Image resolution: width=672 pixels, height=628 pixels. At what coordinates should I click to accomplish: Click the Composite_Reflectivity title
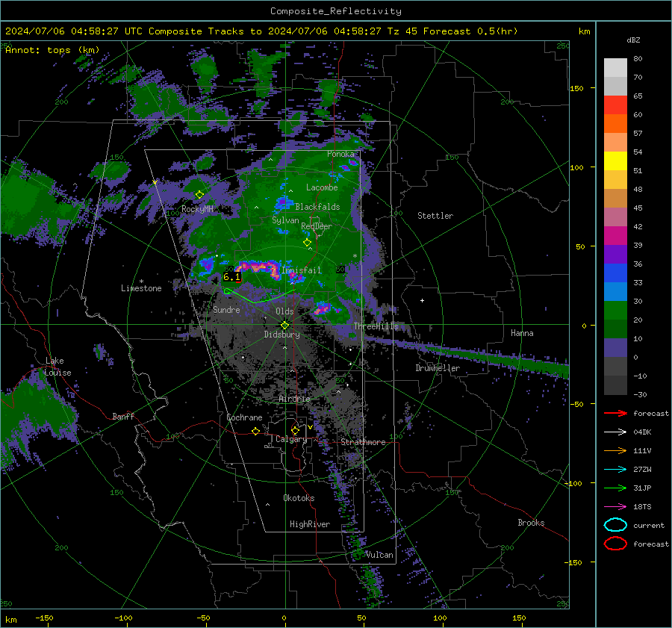(x=336, y=11)
